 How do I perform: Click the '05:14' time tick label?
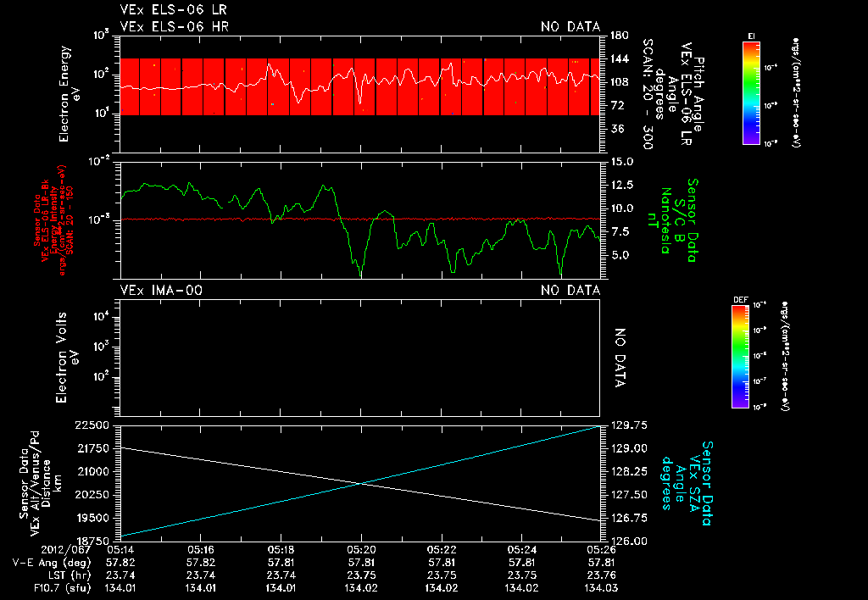[120, 550]
